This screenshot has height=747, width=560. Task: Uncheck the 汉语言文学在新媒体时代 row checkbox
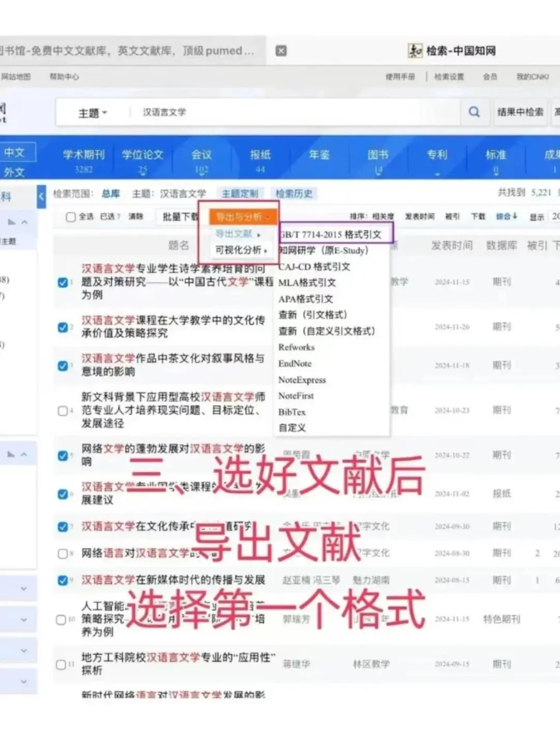coord(62,580)
